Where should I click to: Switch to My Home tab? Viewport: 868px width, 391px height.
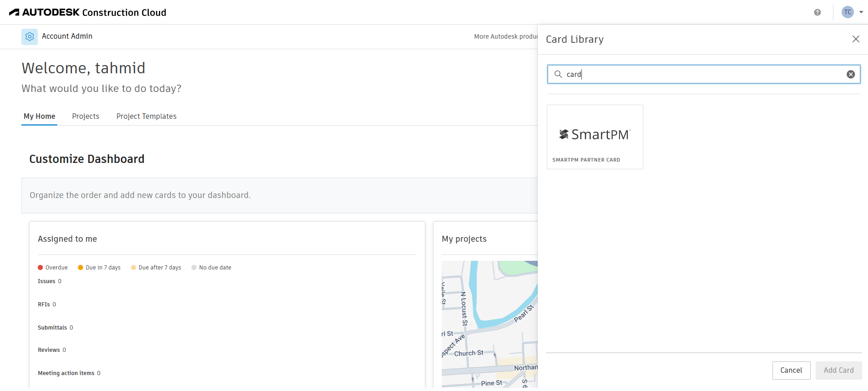(x=40, y=117)
